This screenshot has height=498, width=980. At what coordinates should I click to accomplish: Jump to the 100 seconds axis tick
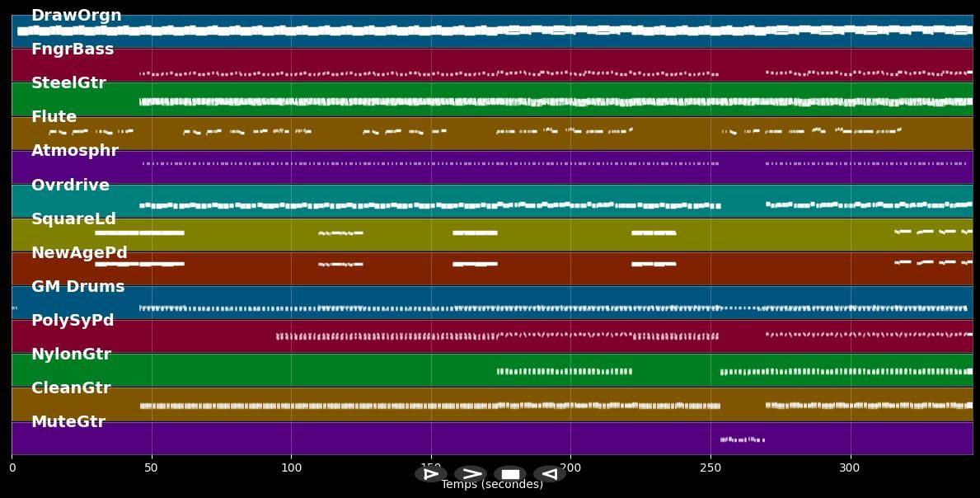point(291,468)
